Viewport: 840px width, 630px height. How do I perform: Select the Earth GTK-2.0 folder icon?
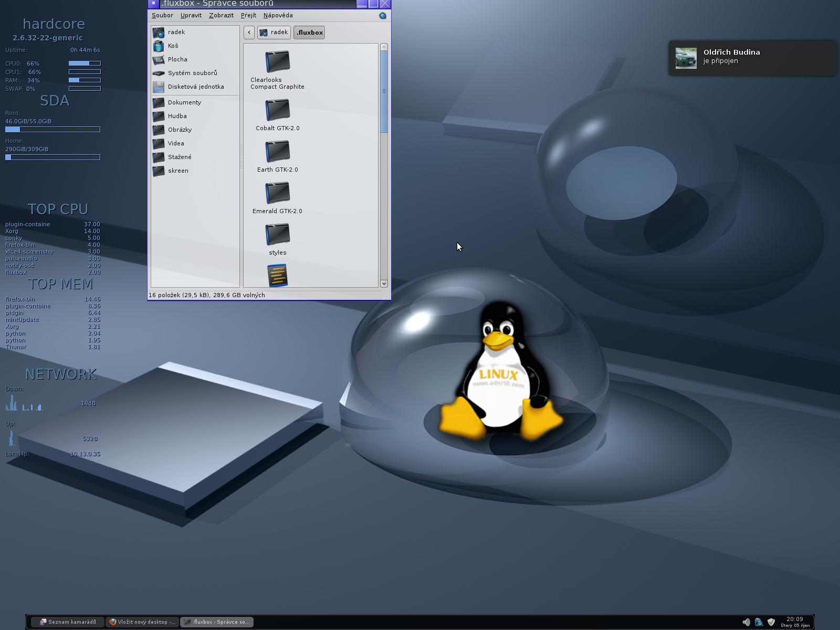[x=277, y=151]
